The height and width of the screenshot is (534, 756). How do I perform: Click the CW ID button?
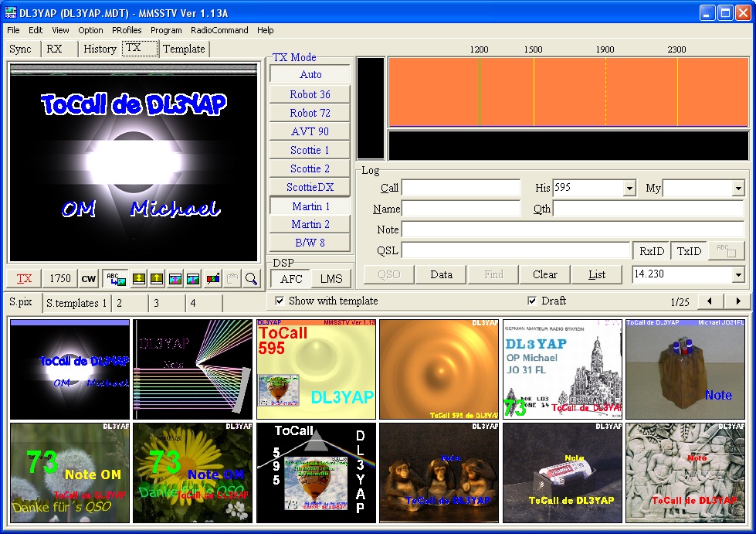tap(89, 278)
